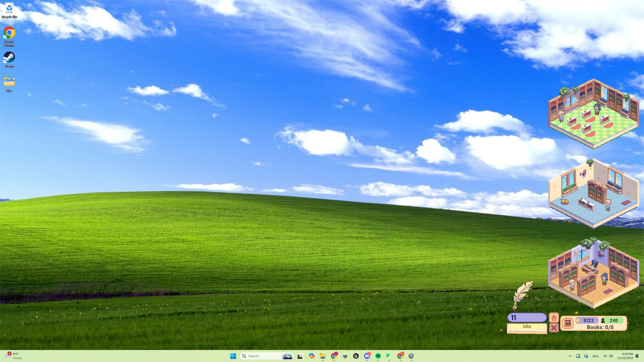Open the Windows Start menu
The image size is (644, 362).
point(233,356)
